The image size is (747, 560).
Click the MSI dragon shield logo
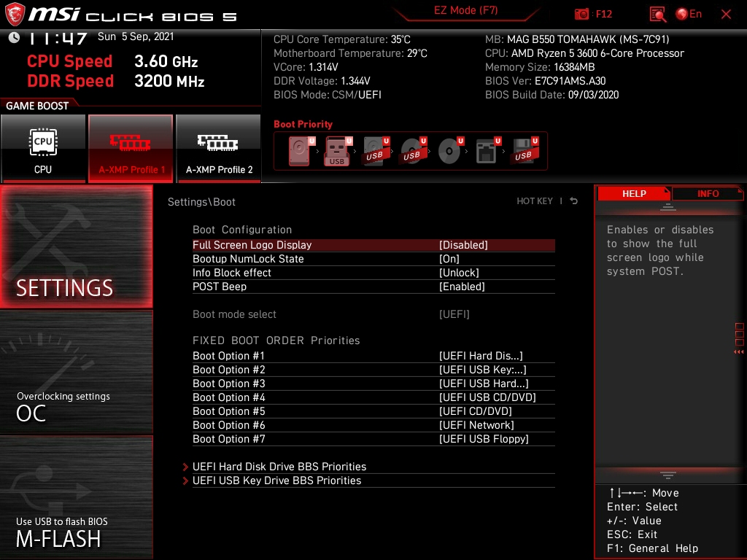[15, 15]
